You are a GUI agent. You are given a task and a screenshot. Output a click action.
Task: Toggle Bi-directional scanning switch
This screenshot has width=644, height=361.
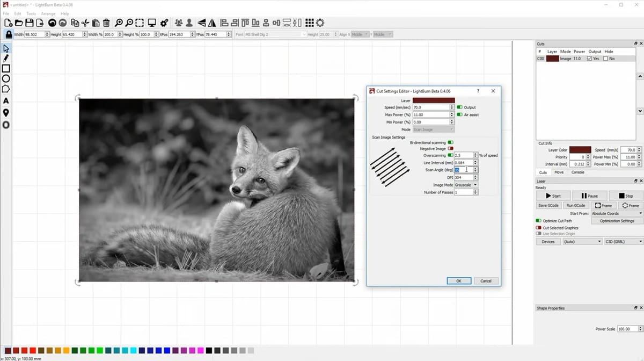[x=451, y=142]
